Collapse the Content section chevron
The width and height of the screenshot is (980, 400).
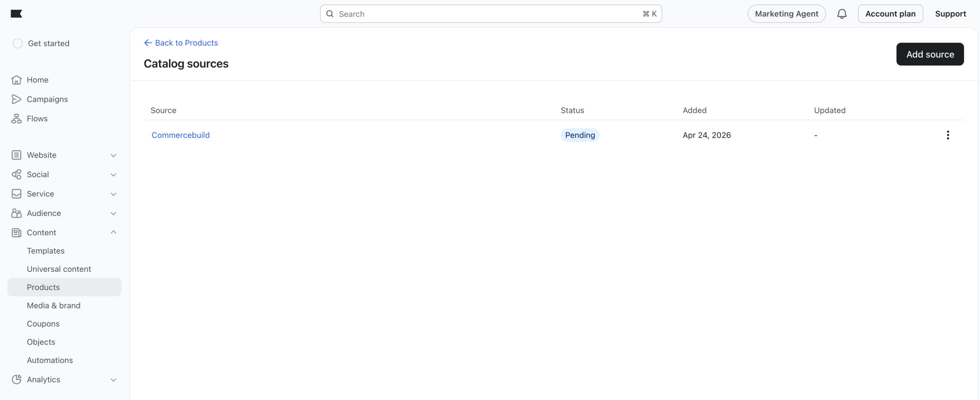(x=113, y=232)
